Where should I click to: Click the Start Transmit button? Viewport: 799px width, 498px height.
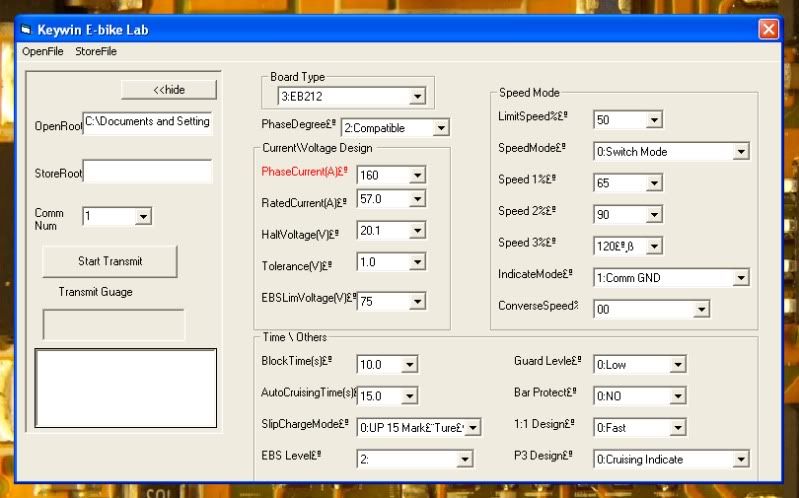pos(110,261)
